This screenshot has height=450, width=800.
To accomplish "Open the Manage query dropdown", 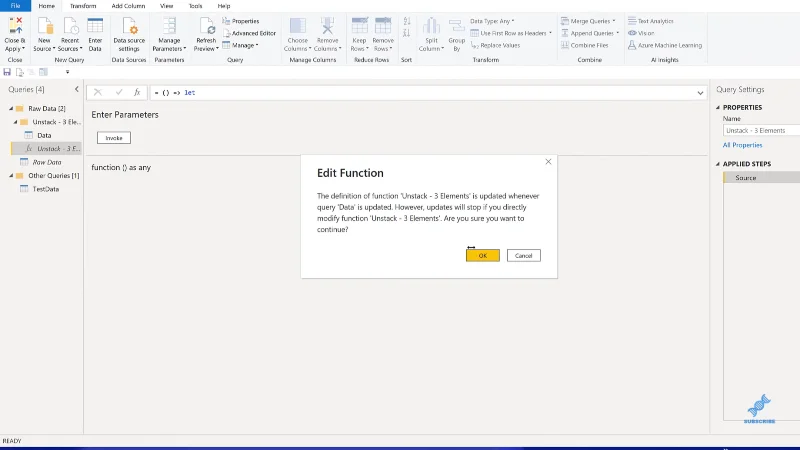I will [241, 45].
